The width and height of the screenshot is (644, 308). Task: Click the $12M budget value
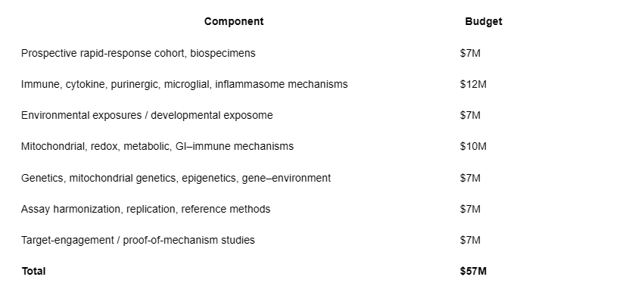point(473,84)
